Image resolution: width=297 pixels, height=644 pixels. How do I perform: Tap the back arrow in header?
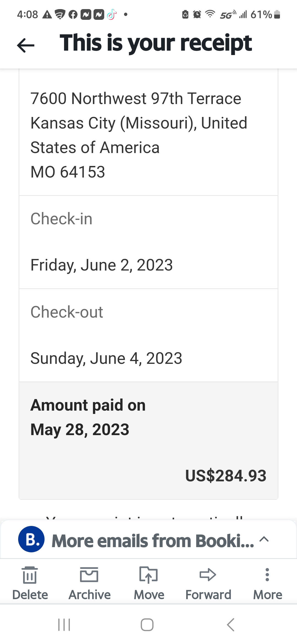click(26, 45)
